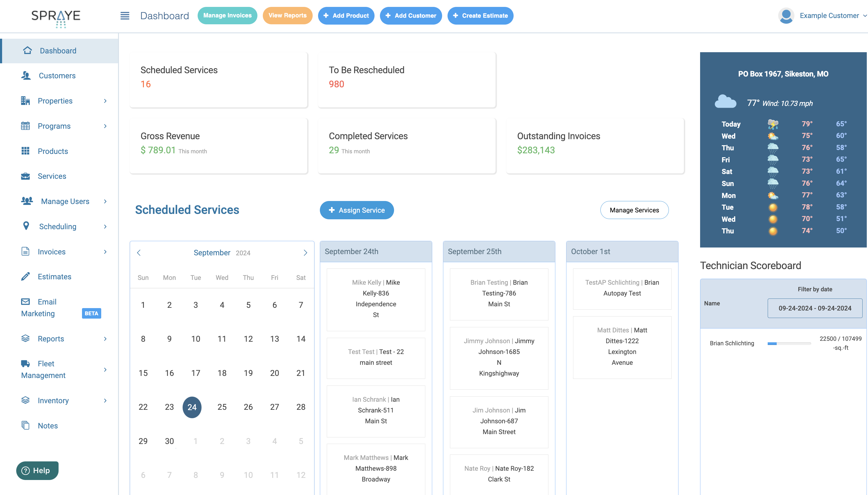Click the Assign Service button
Viewport: 868px width, 495px height.
[357, 210]
